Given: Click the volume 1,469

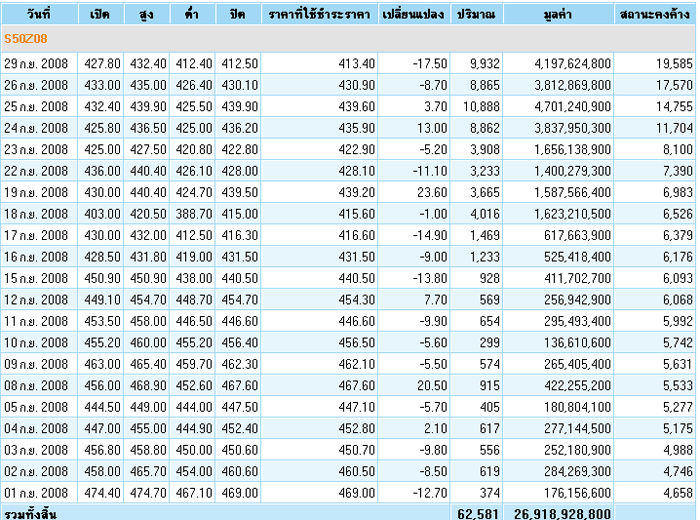Looking at the screenshot, I should (x=485, y=235).
